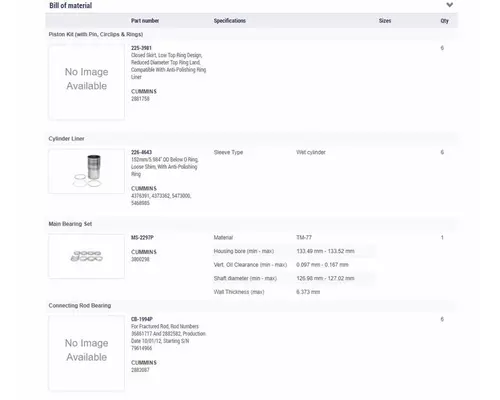Click the TM-77 material value
500x400 pixels.
point(304,238)
